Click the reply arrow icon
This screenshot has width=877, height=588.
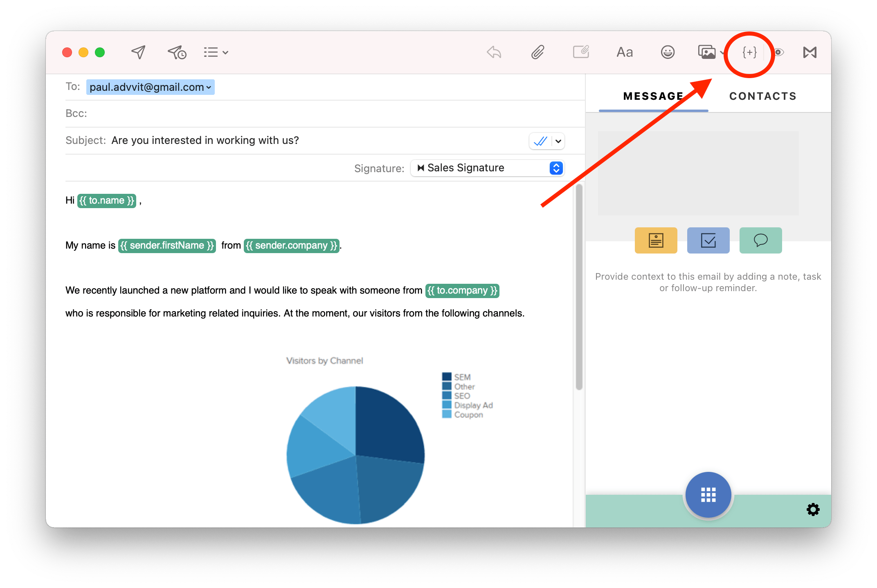(x=494, y=52)
